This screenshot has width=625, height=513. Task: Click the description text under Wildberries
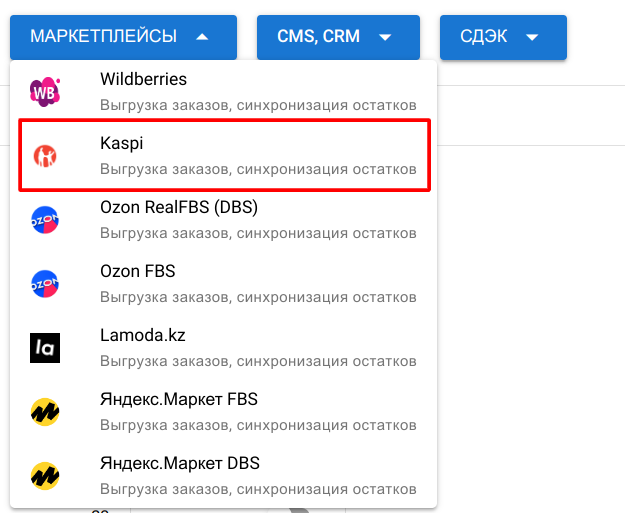point(258,105)
